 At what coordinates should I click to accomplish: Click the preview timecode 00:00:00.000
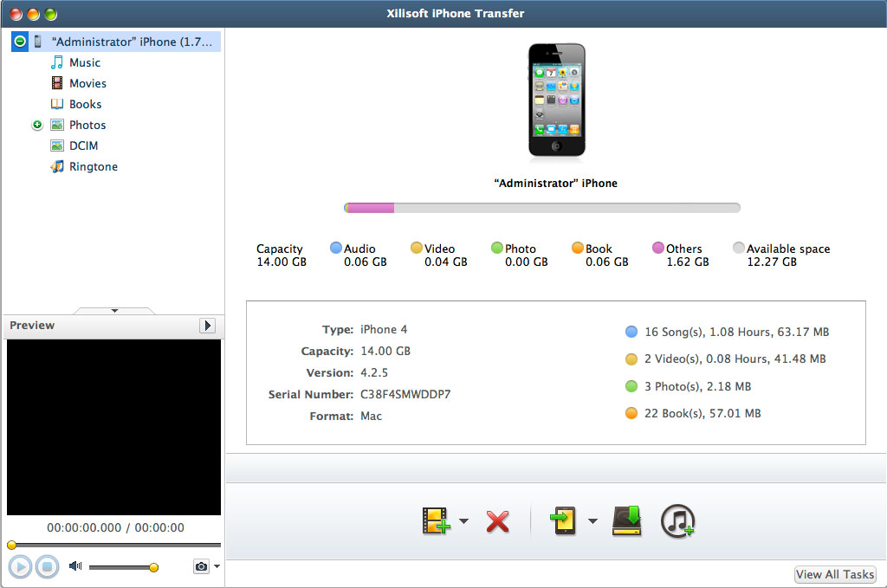(84, 528)
